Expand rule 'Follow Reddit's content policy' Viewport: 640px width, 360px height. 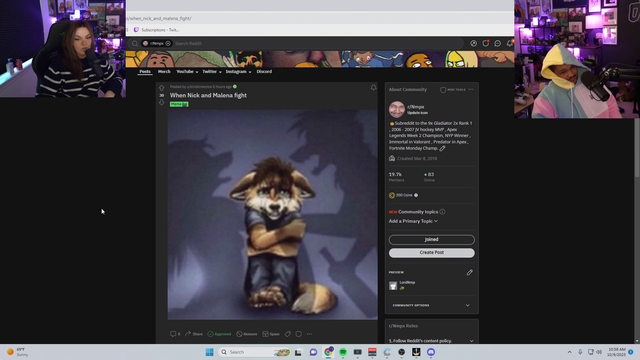(431, 341)
